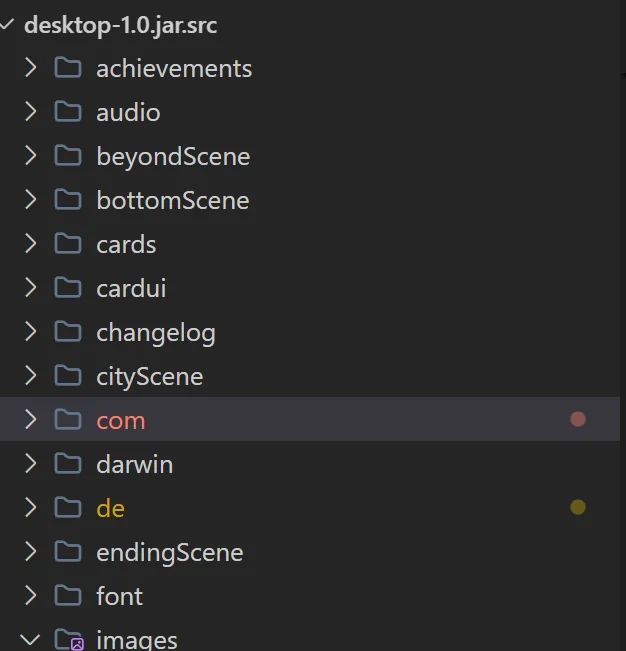The width and height of the screenshot is (626, 651).
Task: Expand the audio folder chevron
Action: [x=31, y=112]
